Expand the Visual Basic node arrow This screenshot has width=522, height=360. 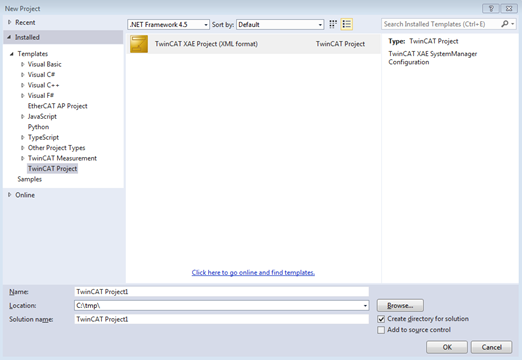click(23, 64)
